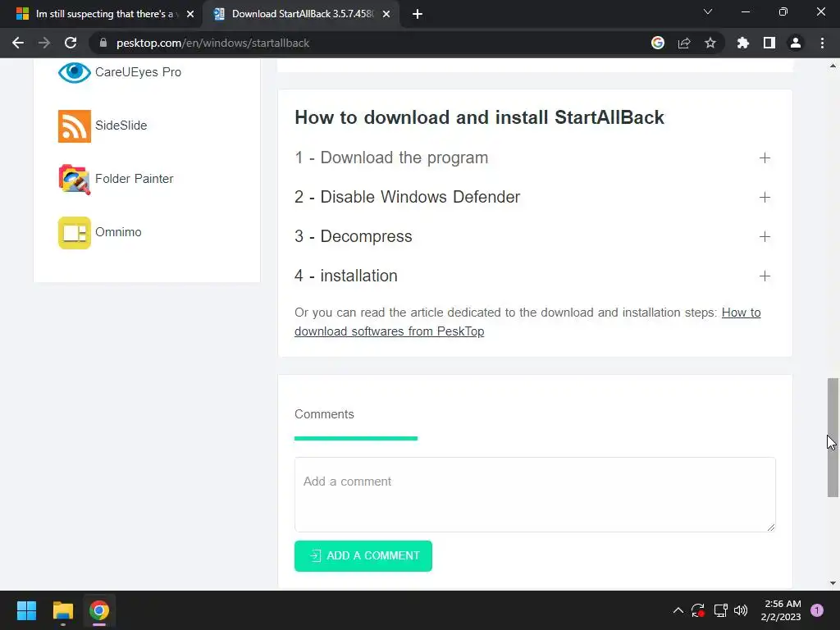This screenshot has width=840, height=630.
Task: Open the Folder Painter icon
Action: pyautogui.click(x=75, y=179)
